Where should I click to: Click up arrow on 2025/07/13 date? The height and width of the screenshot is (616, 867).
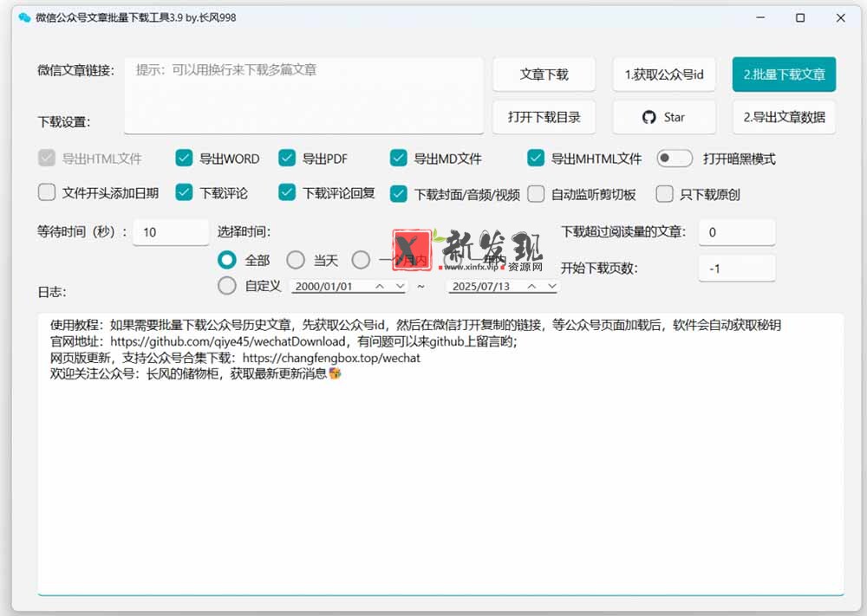(x=531, y=286)
